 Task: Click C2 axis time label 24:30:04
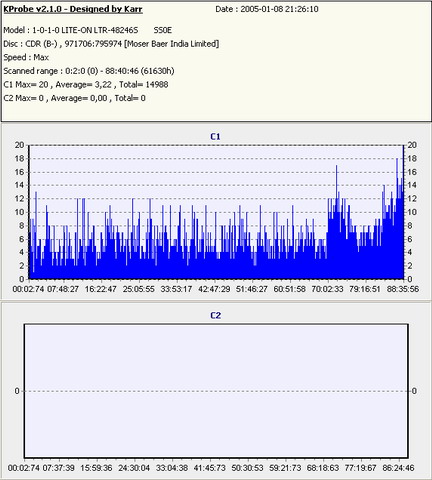(x=134, y=468)
